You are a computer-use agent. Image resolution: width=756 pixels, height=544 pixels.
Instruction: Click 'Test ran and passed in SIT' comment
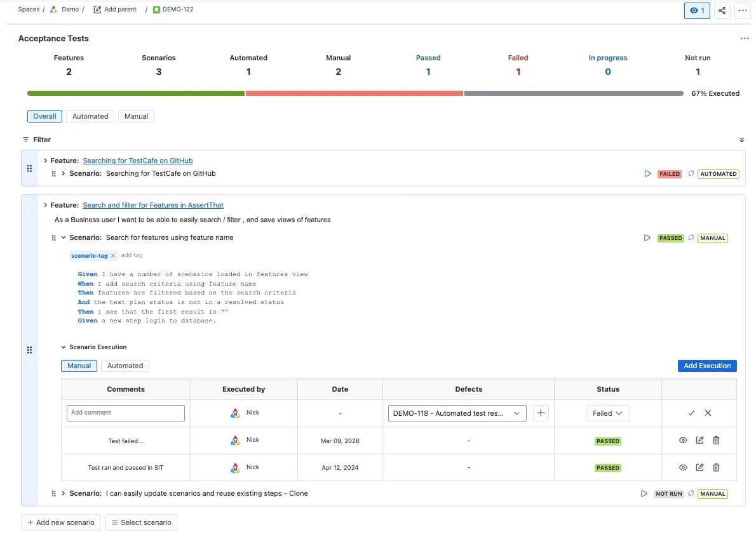[125, 468]
